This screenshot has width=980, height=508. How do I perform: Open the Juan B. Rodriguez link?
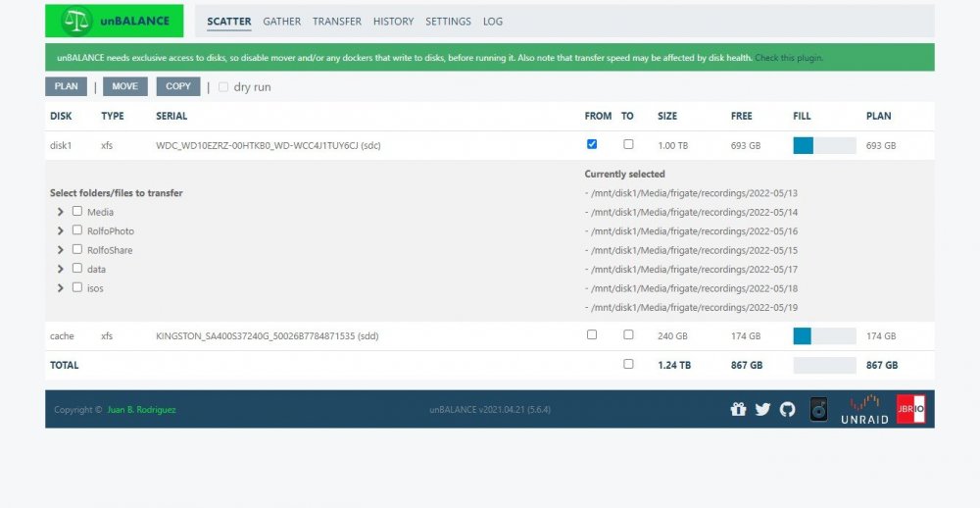click(x=141, y=410)
